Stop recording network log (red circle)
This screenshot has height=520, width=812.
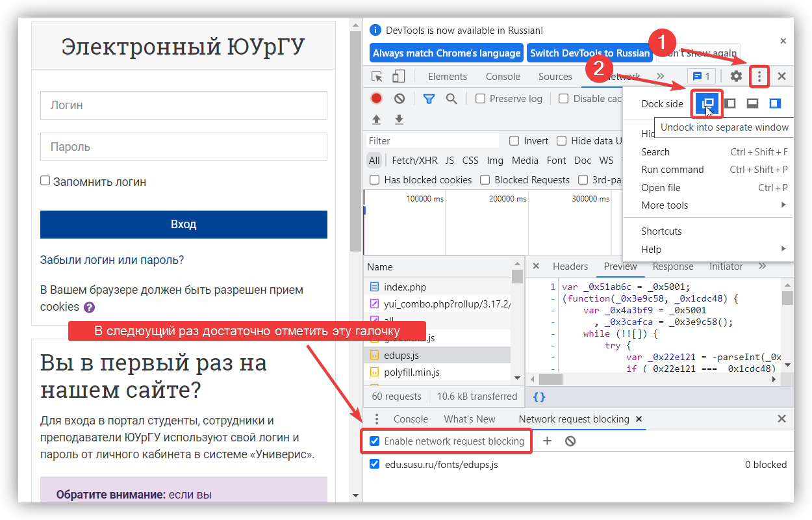coord(377,99)
